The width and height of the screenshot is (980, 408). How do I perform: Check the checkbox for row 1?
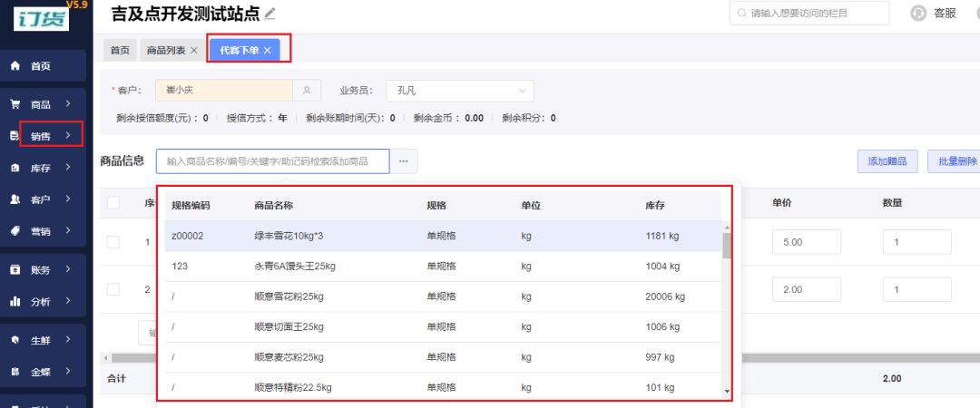coord(113,242)
